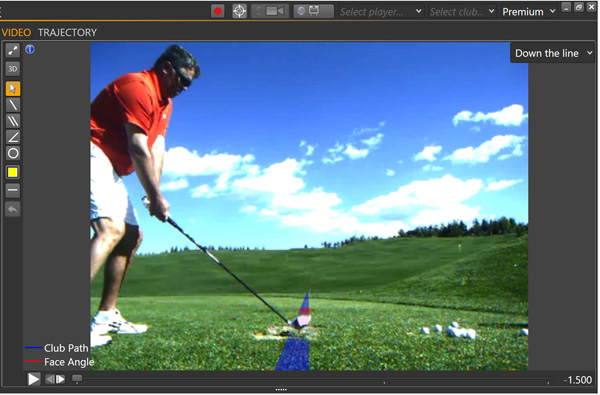
Task: Toggle the 3D view button
Action: (x=13, y=69)
